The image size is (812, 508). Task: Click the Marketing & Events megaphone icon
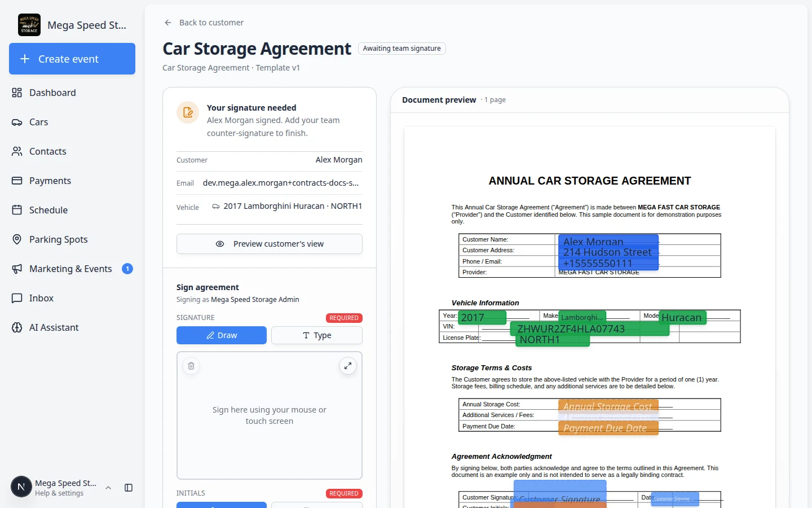pos(17,269)
